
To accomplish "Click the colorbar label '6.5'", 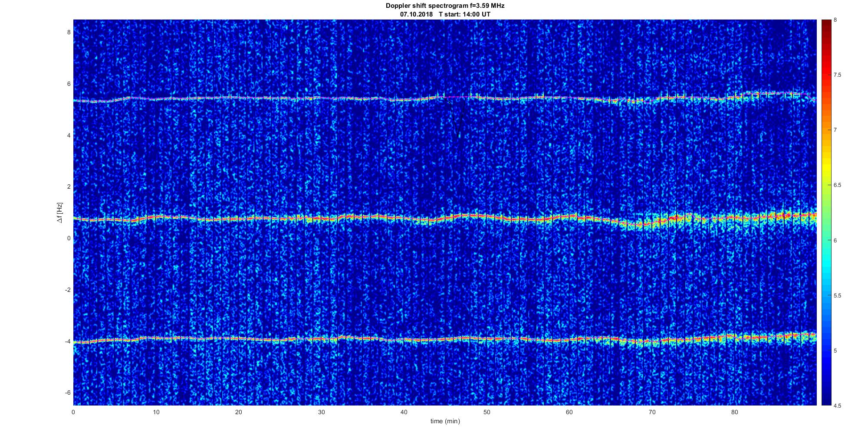I will click(837, 185).
